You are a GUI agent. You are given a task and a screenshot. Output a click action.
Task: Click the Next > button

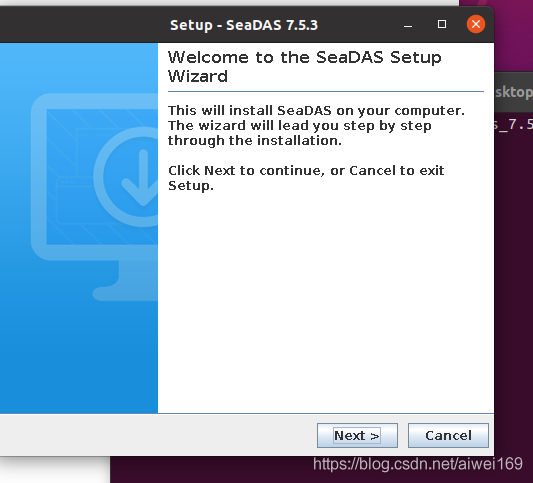click(357, 435)
